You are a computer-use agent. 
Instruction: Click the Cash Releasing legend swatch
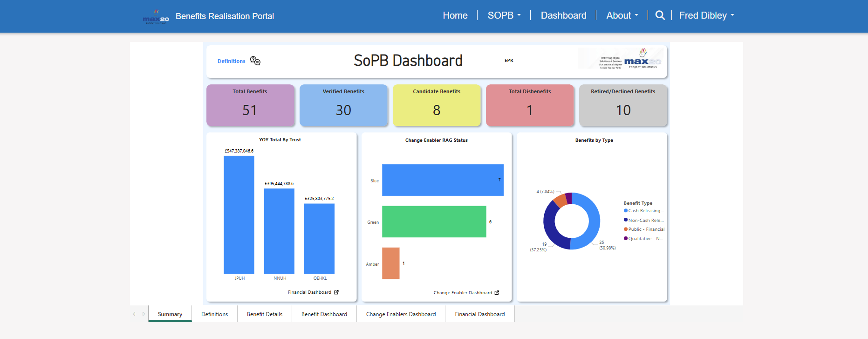tap(626, 211)
